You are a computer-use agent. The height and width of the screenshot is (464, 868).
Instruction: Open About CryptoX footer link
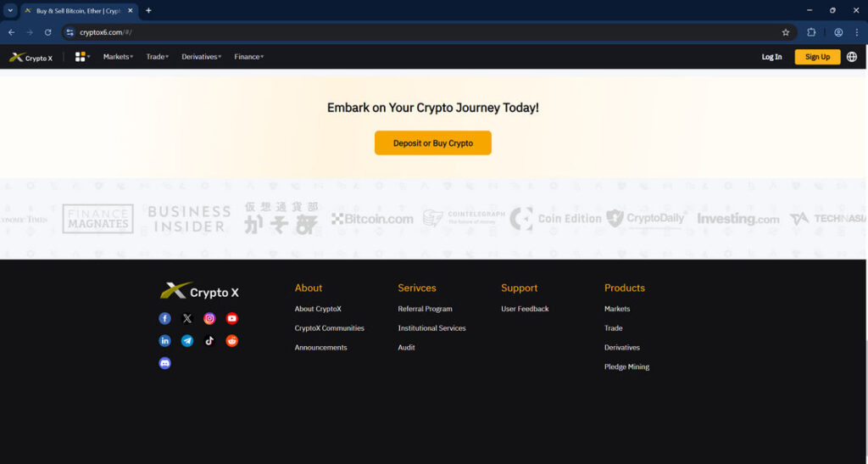coord(318,309)
